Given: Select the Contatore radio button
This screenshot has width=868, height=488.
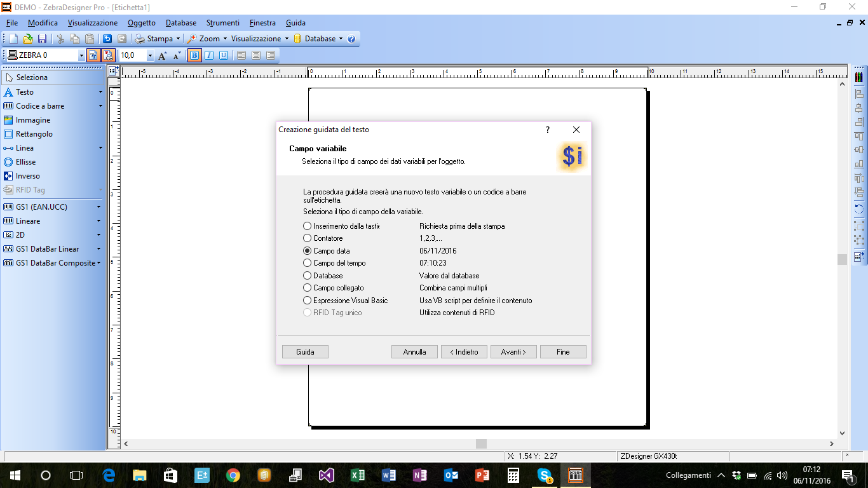Looking at the screenshot, I should click(308, 238).
